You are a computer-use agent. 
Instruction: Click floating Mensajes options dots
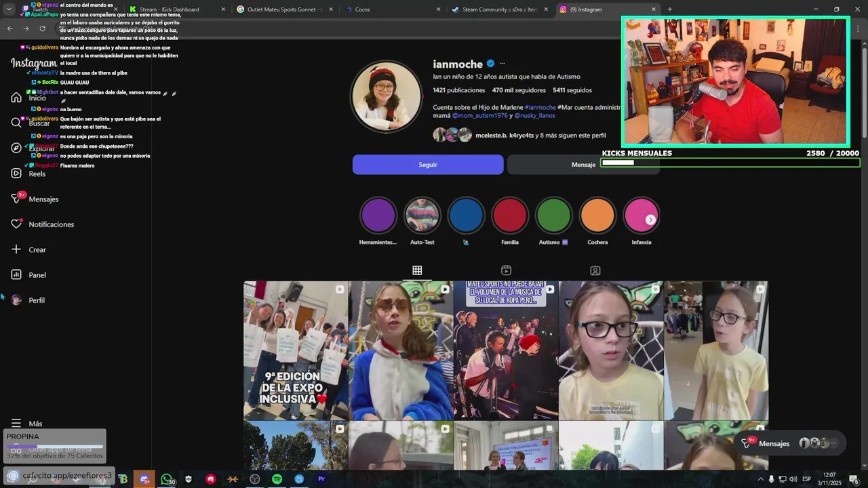pos(834,443)
